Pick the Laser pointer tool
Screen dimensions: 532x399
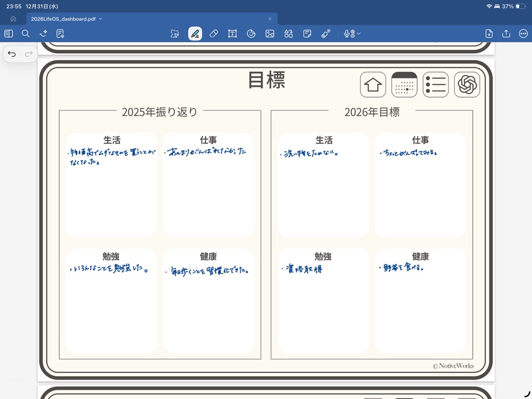[x=326, y=34]
